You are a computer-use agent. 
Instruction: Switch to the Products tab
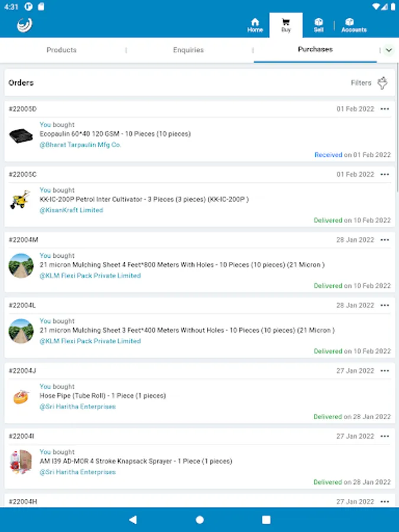click(x=61, y=50)
